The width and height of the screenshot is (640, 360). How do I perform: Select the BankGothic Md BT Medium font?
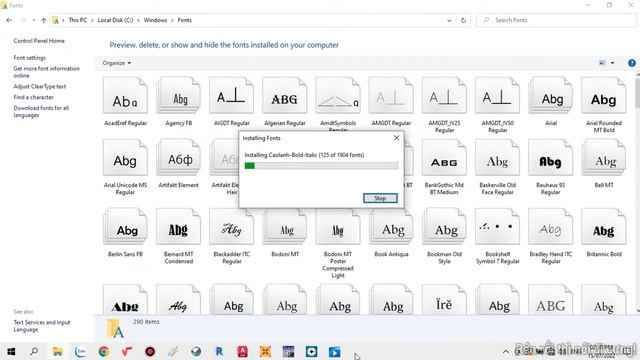click(444, 167)
